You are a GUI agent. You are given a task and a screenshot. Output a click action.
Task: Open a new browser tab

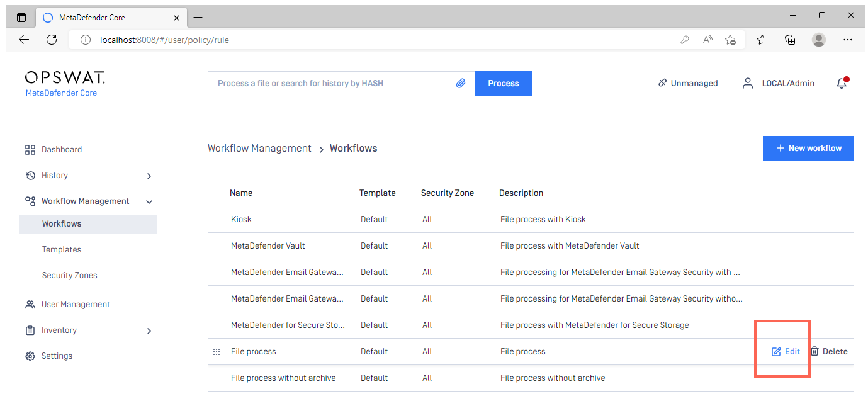coord(198,18)
